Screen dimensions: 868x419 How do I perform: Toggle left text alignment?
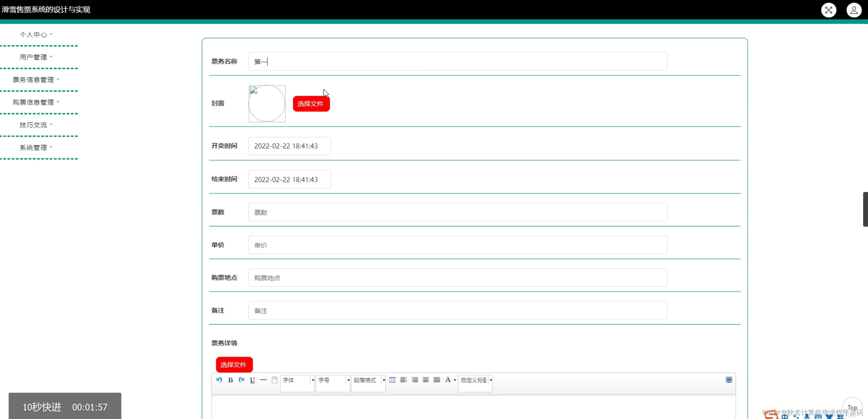[x=403, y=380]
